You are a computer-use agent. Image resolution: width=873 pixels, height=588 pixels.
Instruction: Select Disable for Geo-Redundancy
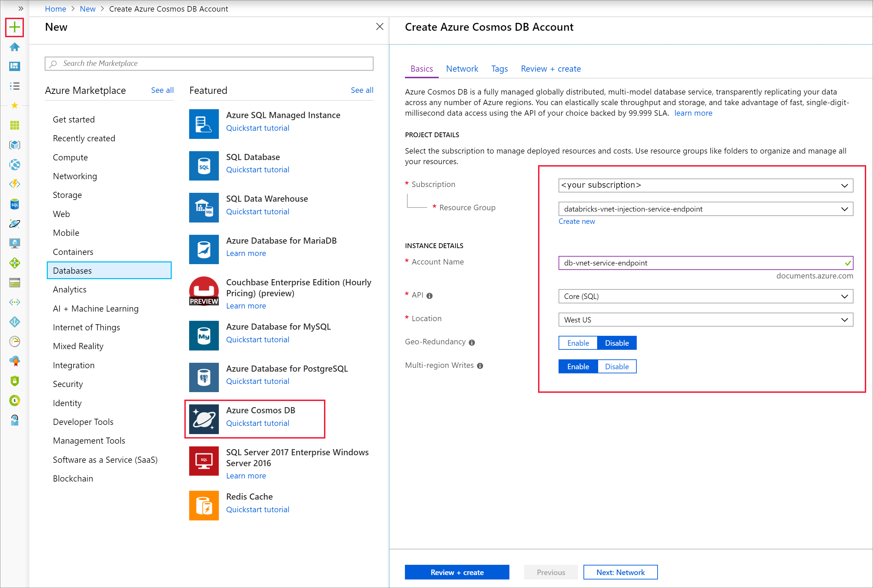616,343
